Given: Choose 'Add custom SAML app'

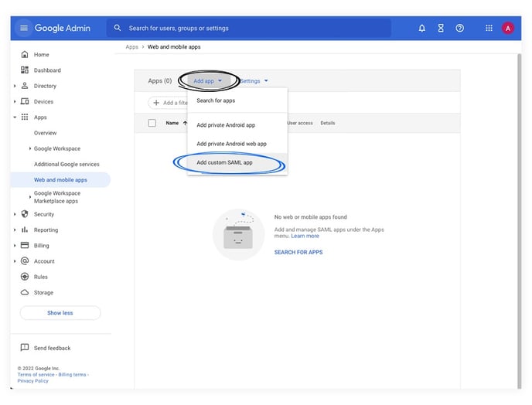Looking at the screenshot, I should [237, 162].
